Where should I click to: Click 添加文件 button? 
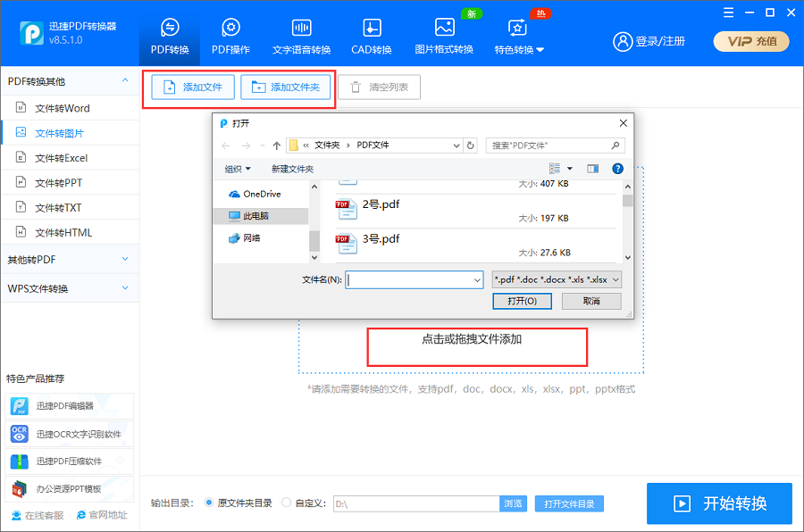[193, 87]
